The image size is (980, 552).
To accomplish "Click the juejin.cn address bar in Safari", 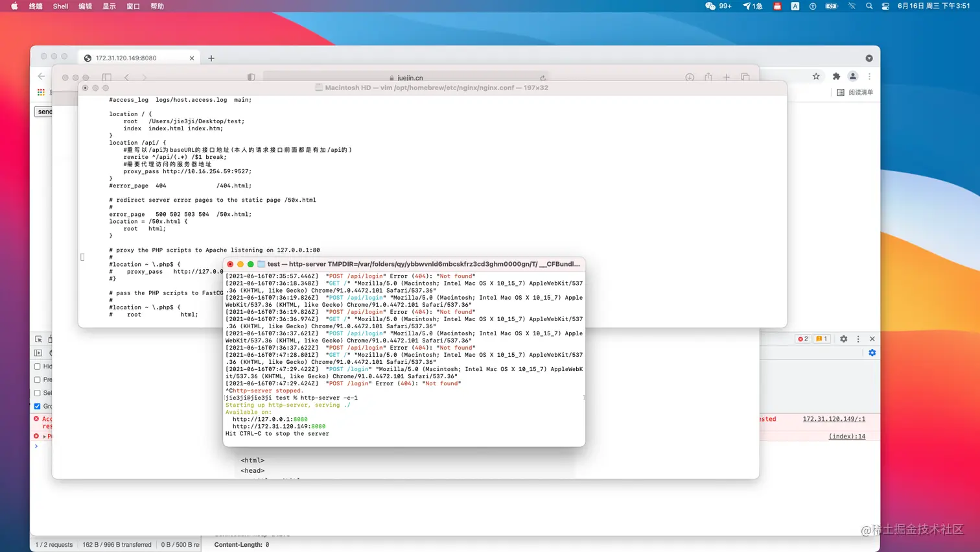I will tap(406, 77).
